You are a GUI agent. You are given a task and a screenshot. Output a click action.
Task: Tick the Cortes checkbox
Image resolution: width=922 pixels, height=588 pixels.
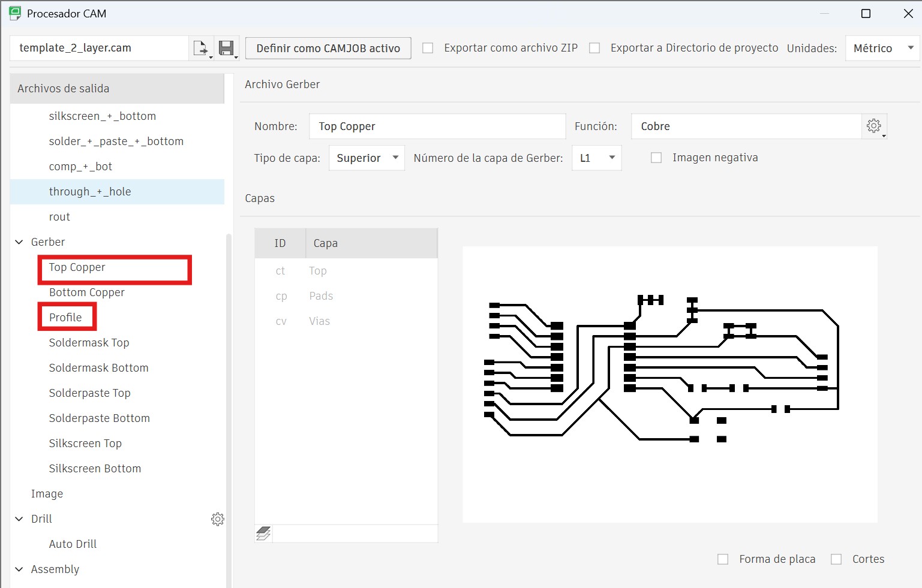836,559
